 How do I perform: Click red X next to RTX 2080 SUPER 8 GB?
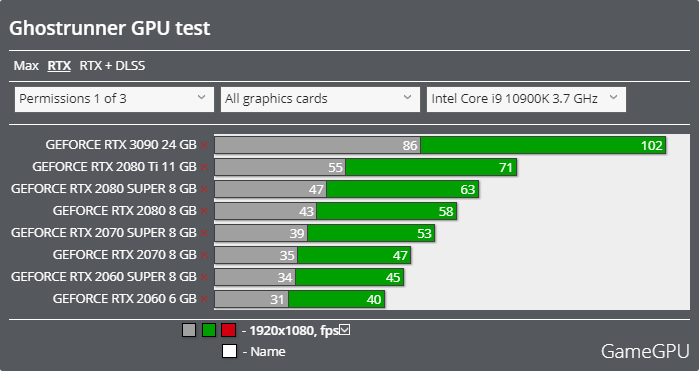(204, 189)
